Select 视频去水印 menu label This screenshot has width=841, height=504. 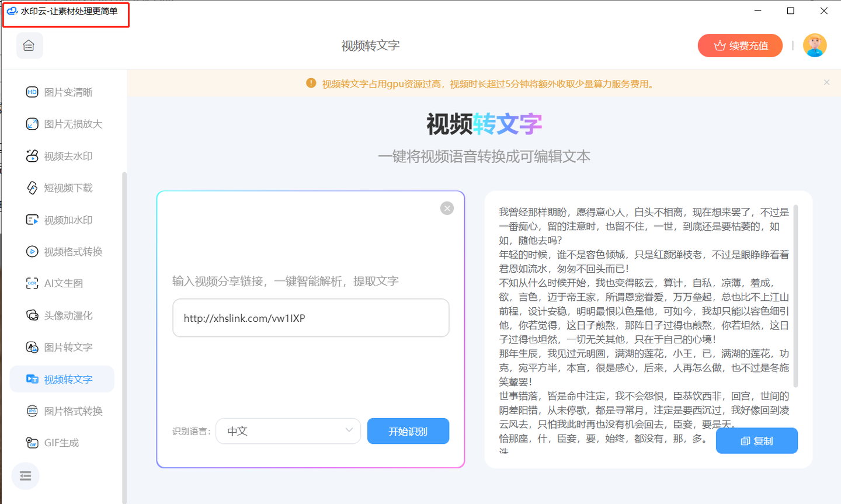pyautogui.click(x=68, y=156)
